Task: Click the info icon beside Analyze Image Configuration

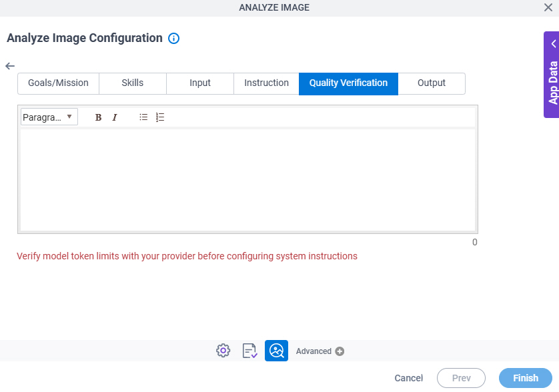Action: [x=173, y=38]
